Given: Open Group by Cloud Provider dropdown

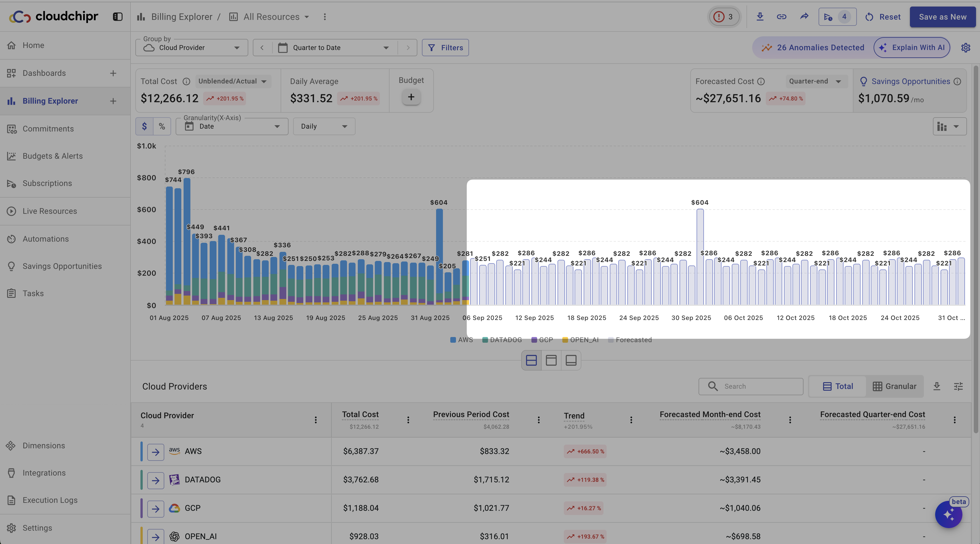Looking at the screenshot, I should coord(192,48).
